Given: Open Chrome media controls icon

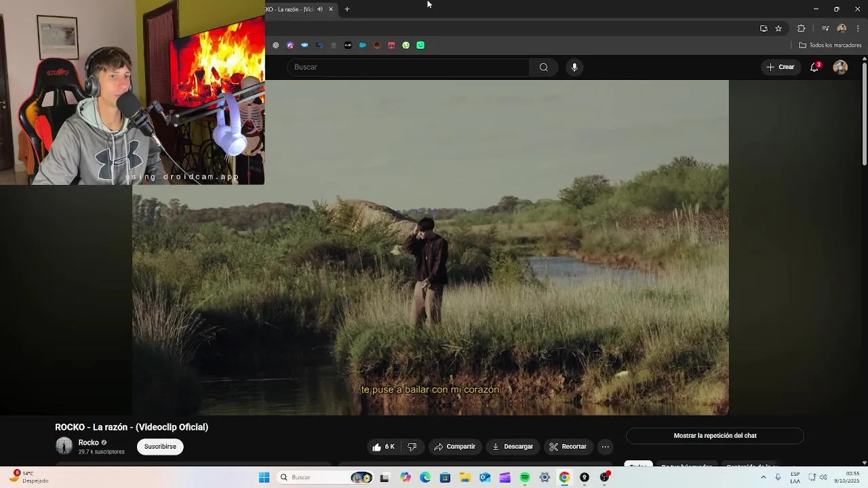Looking at the screenshot, I should (x=825, y=28).
